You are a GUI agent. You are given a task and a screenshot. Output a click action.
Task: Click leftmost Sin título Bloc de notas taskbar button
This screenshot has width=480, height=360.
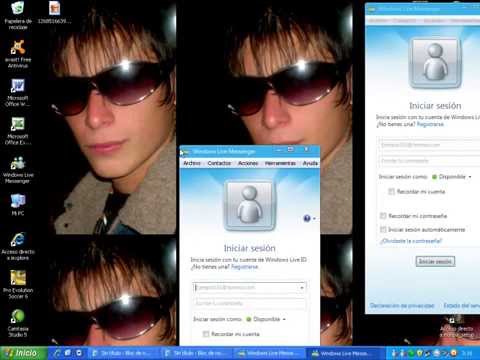click(124, 353)
